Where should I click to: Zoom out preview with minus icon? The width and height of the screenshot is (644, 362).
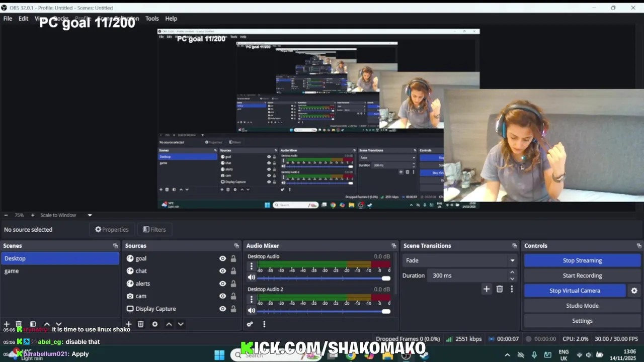click(6, 215)
